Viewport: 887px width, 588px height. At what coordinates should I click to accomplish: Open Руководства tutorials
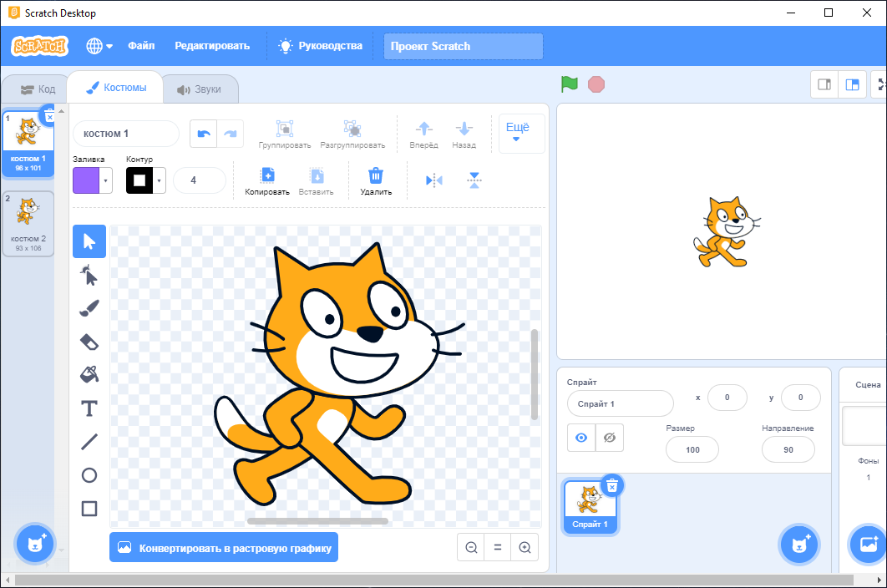[x=321, y=46]
